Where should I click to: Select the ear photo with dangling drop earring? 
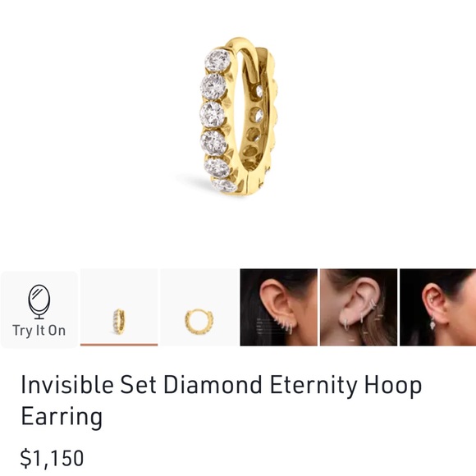[437, 307]
